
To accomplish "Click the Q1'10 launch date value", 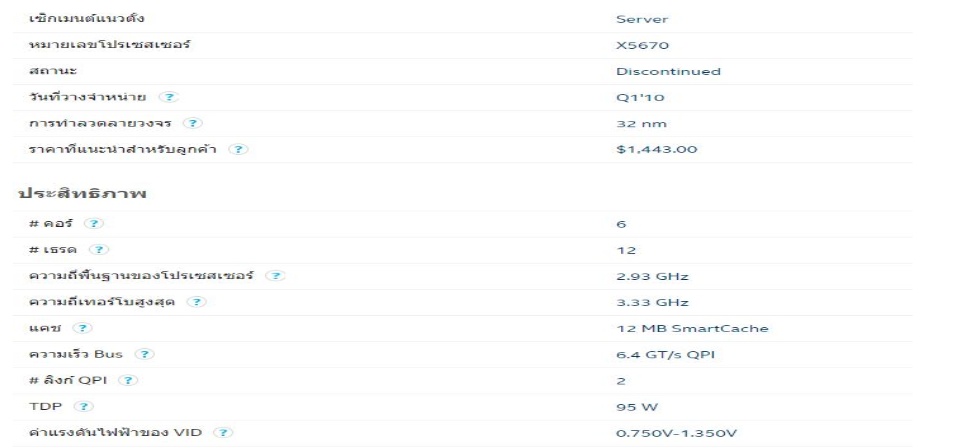I will point(640,98).
